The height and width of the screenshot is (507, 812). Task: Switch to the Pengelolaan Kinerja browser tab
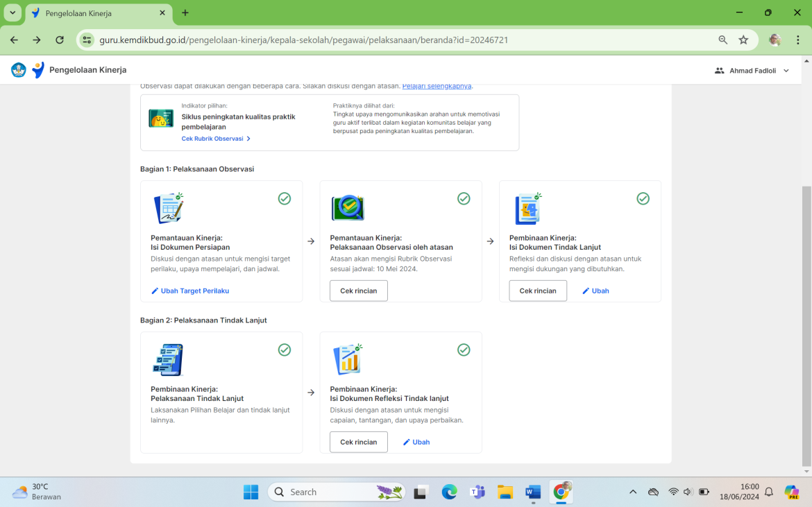(97, 13)
